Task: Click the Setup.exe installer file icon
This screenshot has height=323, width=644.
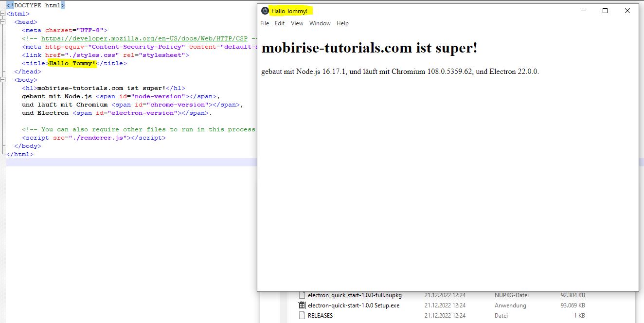Action: click(x=302, y=305)
